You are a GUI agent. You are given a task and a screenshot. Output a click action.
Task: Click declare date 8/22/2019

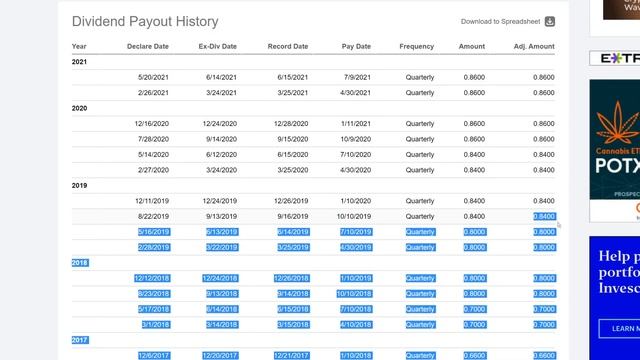[x=153, y=216]
